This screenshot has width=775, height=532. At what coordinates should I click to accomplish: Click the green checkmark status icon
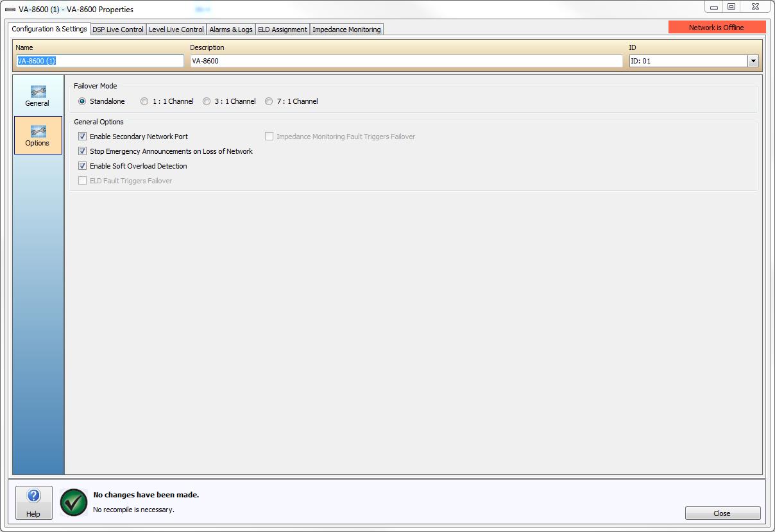click(x=74, y=503)
